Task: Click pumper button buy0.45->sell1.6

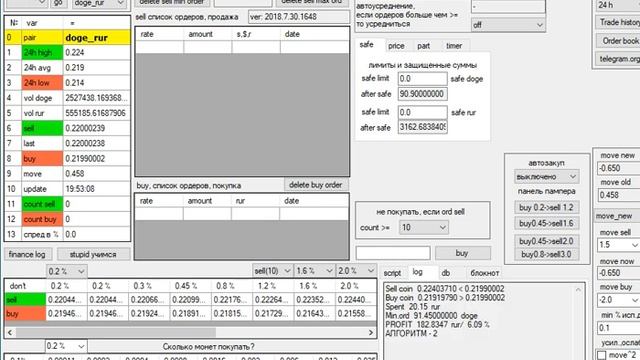Action: 546,223
